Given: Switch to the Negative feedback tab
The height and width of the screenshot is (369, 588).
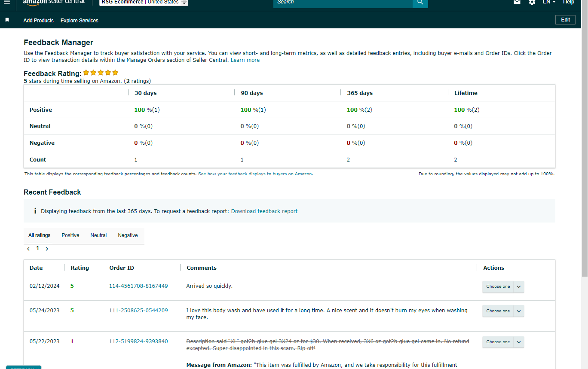Looking at the screenshot, I should (x=128, y=235).
